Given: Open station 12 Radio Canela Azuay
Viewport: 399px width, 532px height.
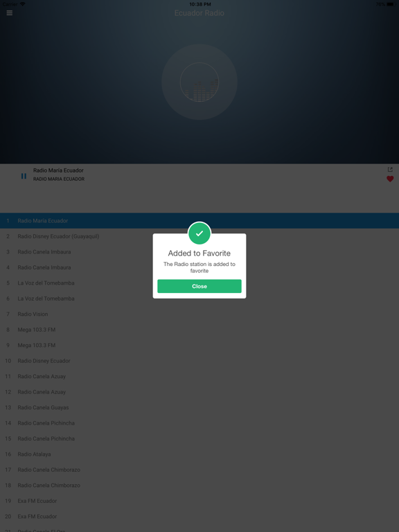Looking at the screenshot, I should [199, 392].
